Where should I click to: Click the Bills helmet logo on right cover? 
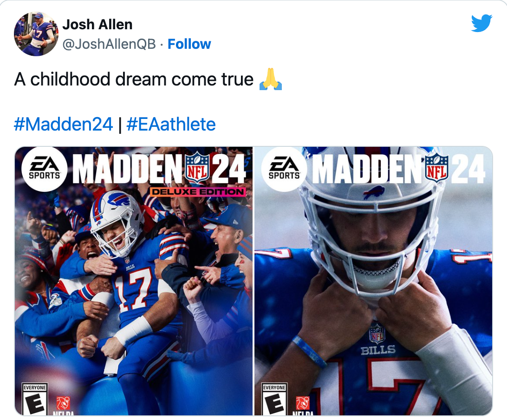pos(373,192)
